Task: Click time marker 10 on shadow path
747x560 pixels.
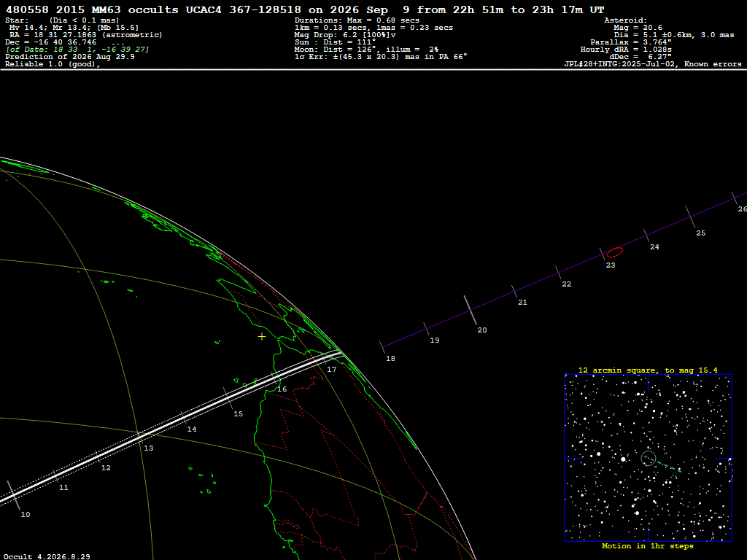Action: pos(13,496)
